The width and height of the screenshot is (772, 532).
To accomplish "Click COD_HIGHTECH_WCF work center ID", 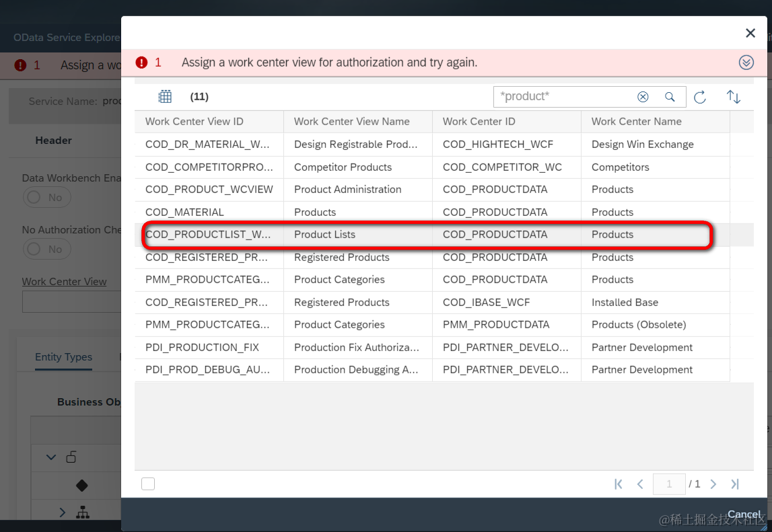I will click(x=498, y=144).
